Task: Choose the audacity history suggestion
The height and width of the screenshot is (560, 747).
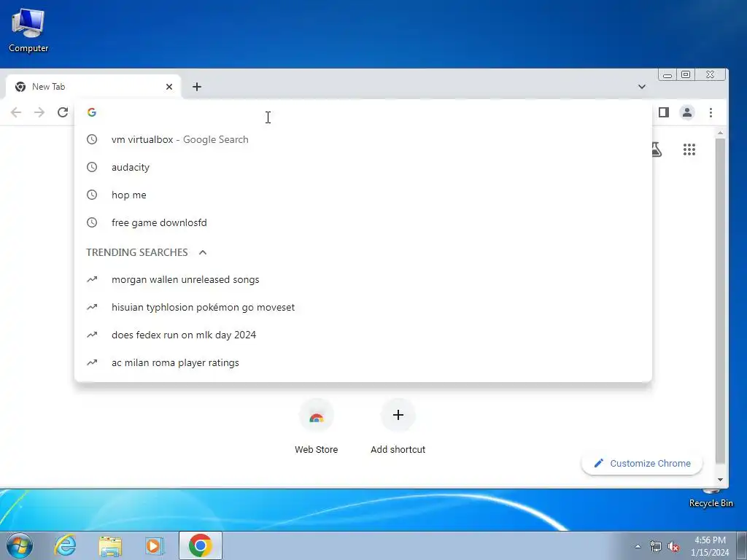Action: pyautogui.click(x=363, y=167)
